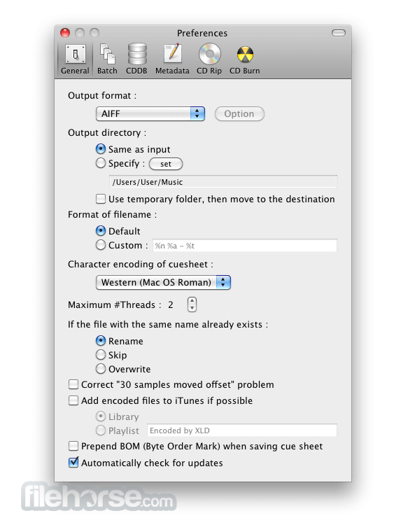Image resolution: width=415 pixels, height=532 pixels.
Task: Open the Western (Mac OS Roman) encoding dropdown
Action: (x=163, y=282)
